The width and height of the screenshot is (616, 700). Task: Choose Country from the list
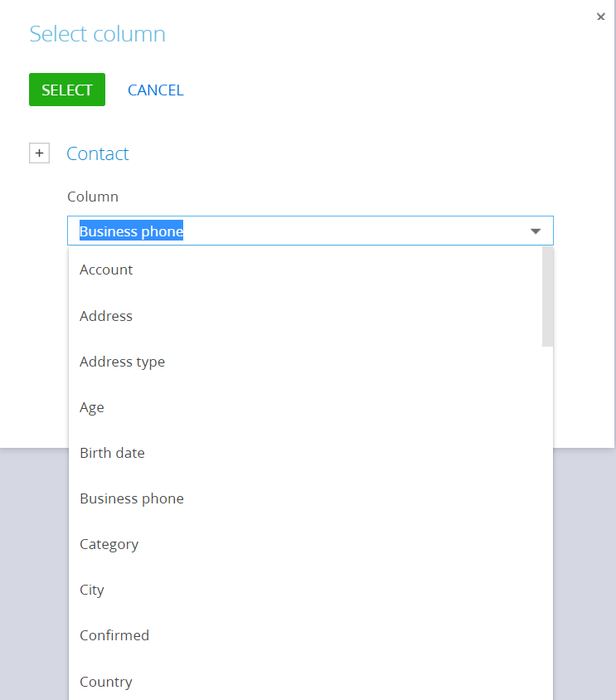305,682
